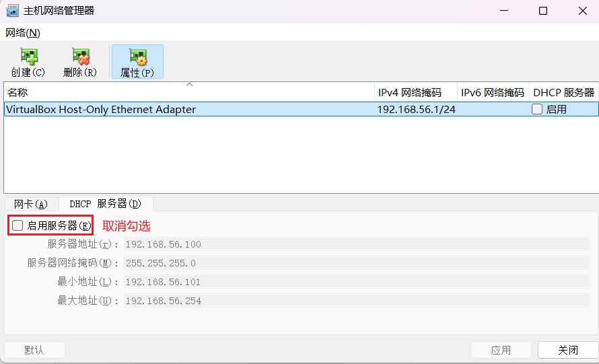Close the 主机网络管理器 window

click(x=583, y=11)
